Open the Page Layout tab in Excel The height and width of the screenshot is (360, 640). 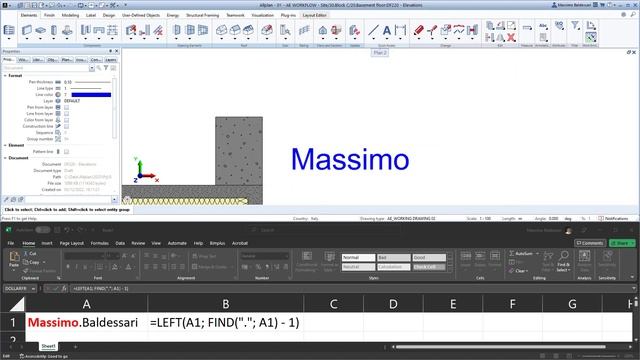72,243
